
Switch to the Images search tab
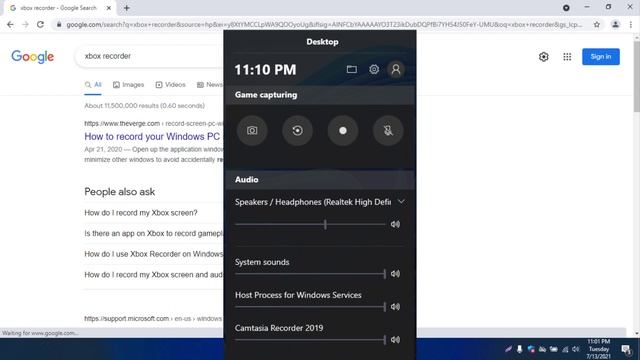tap(129, 85)
